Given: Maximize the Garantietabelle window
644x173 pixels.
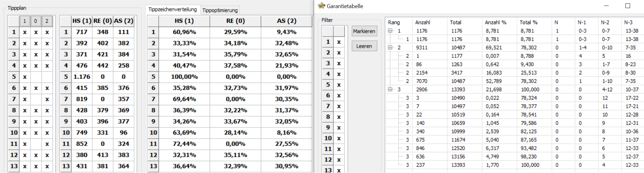Looking at the screenshot, I should (628, 6).
